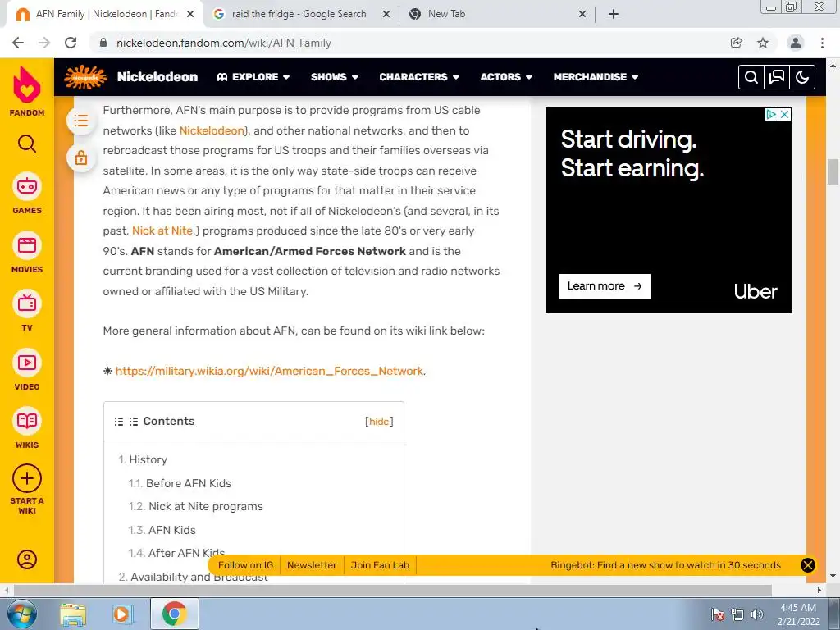Follow the Nick at Nite link

(162, 231)
